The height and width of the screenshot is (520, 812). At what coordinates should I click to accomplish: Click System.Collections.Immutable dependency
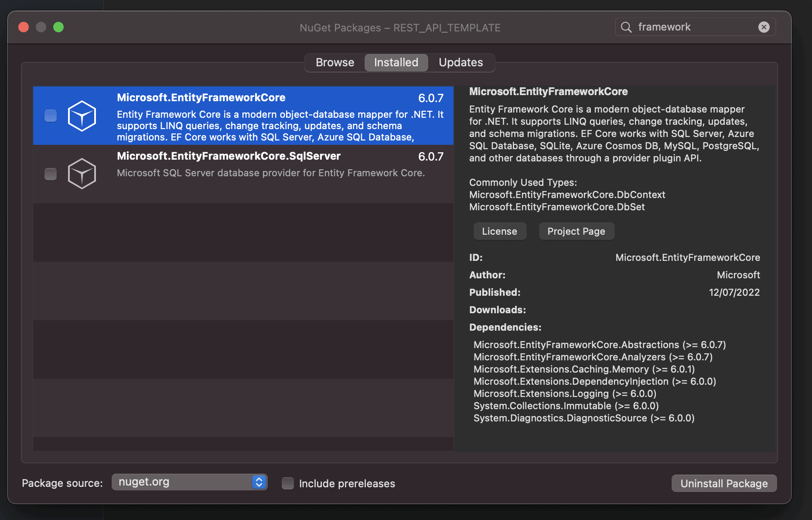pyautogui.click(x=566, y=406)
